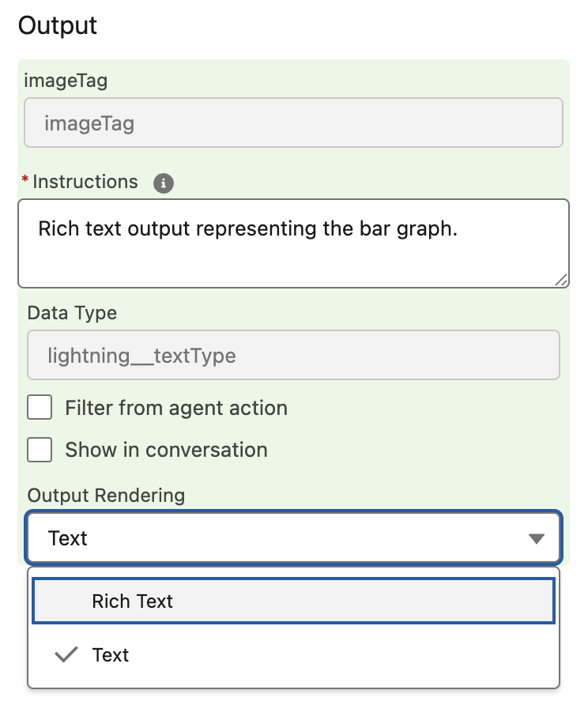Click the lightning__textType Data Type field
This screenshot has width=588, height=705.
(293, 356)
